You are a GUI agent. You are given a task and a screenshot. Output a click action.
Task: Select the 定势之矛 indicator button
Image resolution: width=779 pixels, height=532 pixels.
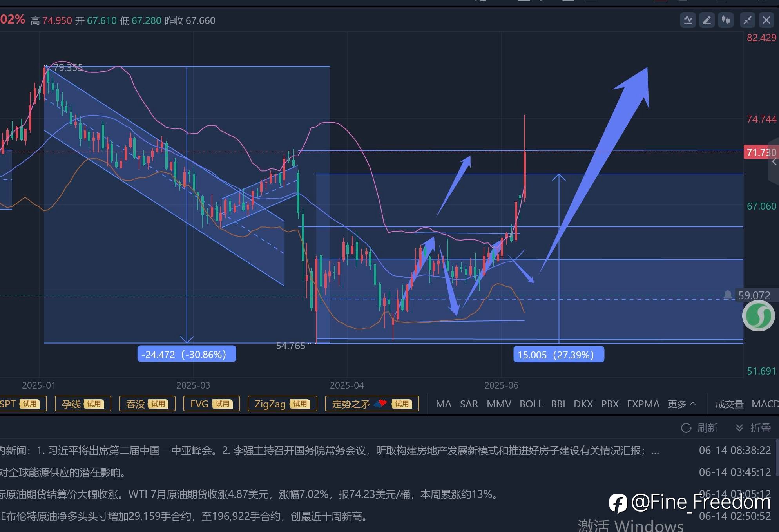(x=372, y=404)
